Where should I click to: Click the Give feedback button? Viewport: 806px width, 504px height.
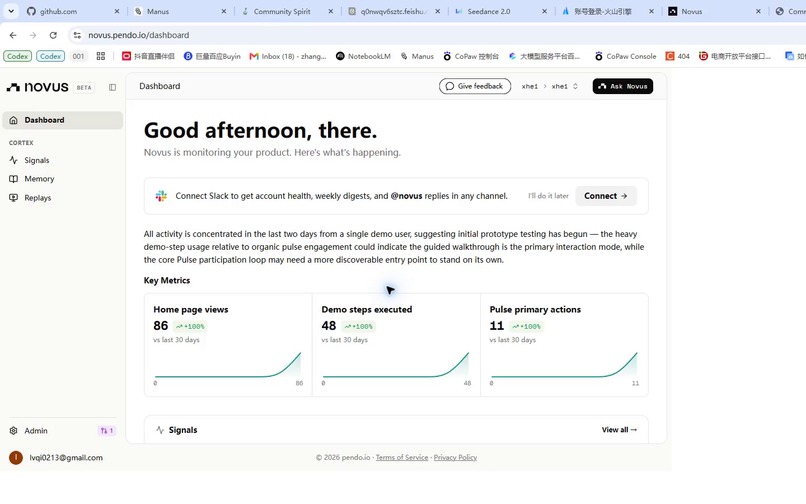pos(474,86)
